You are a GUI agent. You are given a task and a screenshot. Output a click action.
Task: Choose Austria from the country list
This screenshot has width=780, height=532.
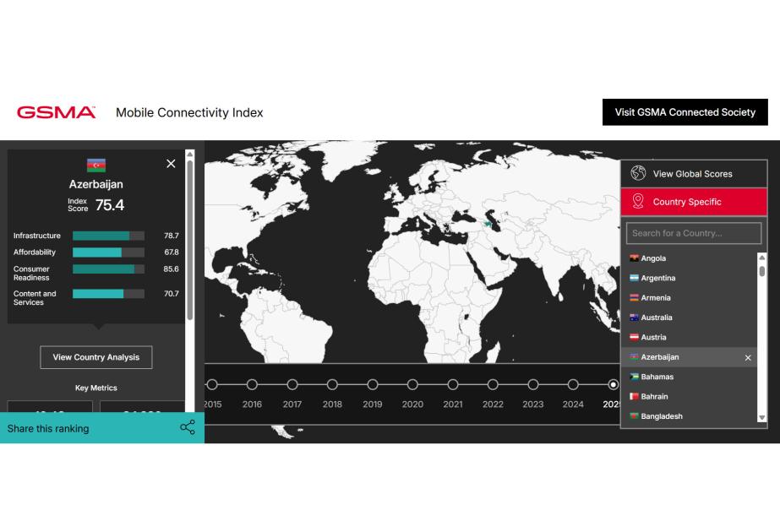689,337
